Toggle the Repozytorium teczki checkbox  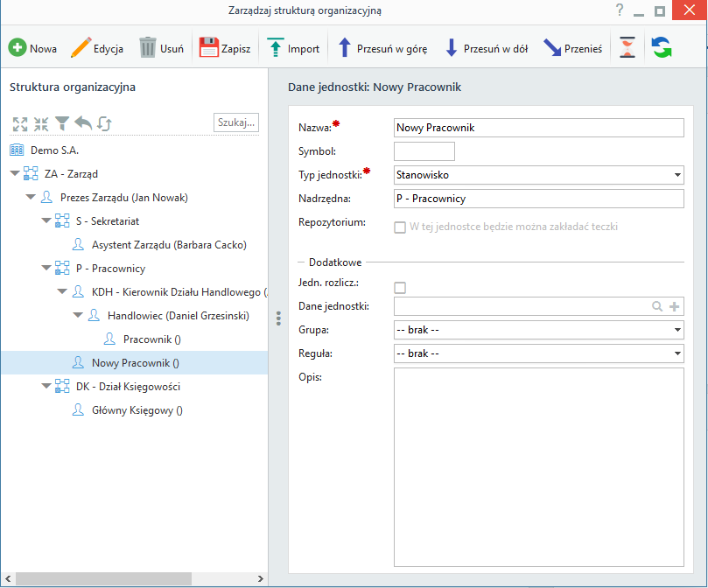tap(400, 227)
